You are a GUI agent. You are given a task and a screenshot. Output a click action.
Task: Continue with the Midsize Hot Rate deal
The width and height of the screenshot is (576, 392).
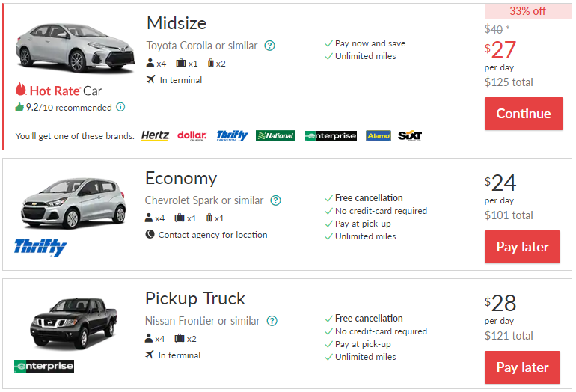point(524,114)
